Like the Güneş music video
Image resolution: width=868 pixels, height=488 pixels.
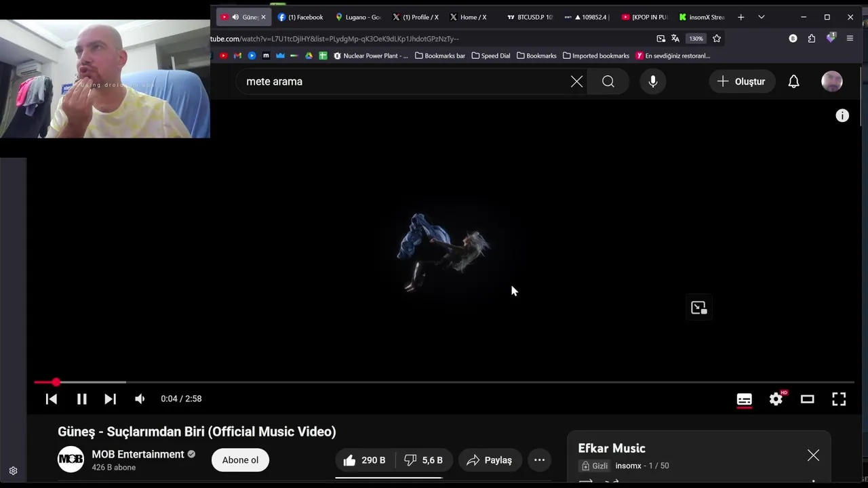coord(366,460)
